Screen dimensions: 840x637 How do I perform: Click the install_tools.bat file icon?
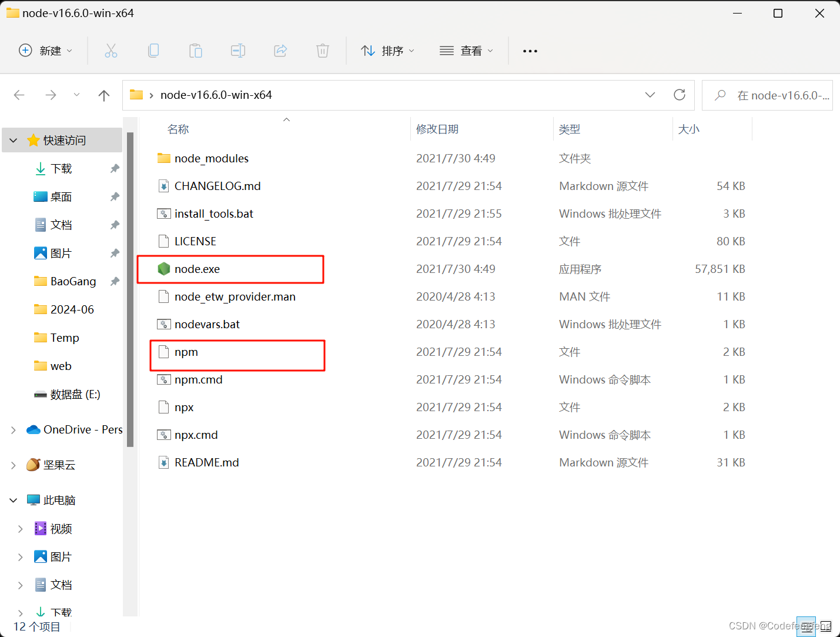point(164,214)
